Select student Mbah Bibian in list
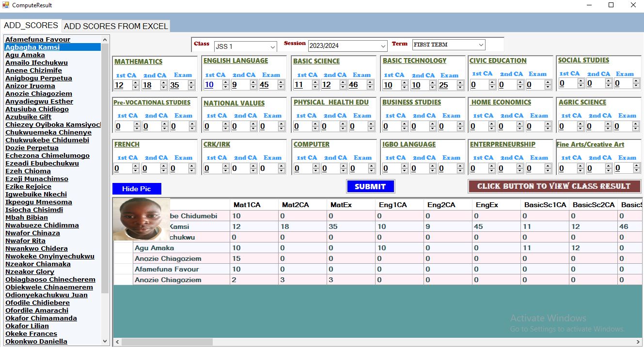Image resolution: width=644 pixels, height=347 pixels. pos(27,217)
